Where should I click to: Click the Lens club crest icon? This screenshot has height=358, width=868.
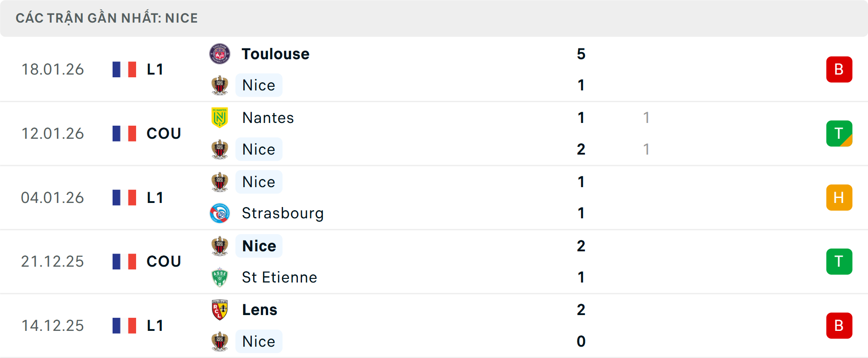[220, 310]
